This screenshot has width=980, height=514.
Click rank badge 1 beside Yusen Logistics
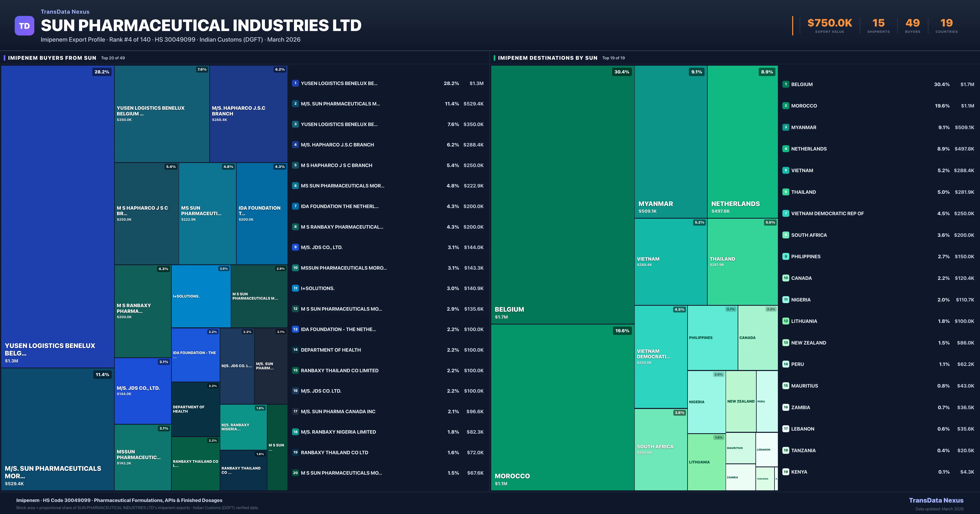[x=295, y=83]
